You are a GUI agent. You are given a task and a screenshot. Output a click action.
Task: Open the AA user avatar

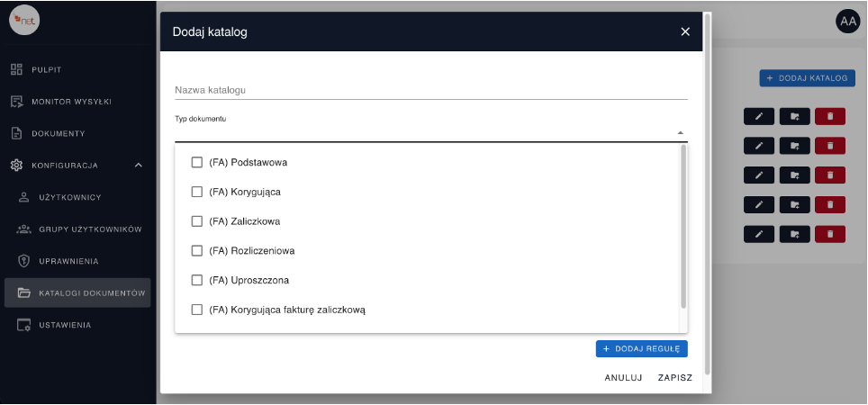(847, 22)
